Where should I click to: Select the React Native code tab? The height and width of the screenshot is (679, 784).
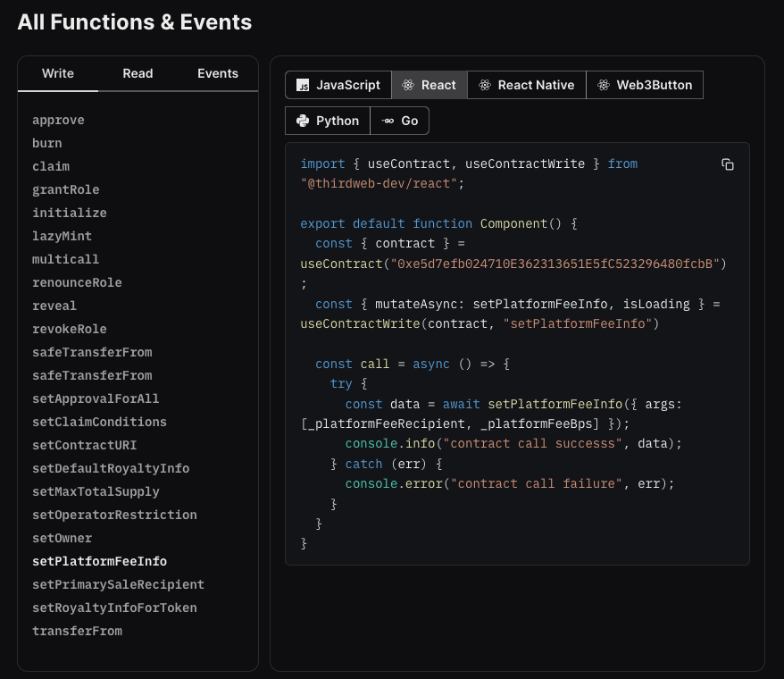pos(527,85)
